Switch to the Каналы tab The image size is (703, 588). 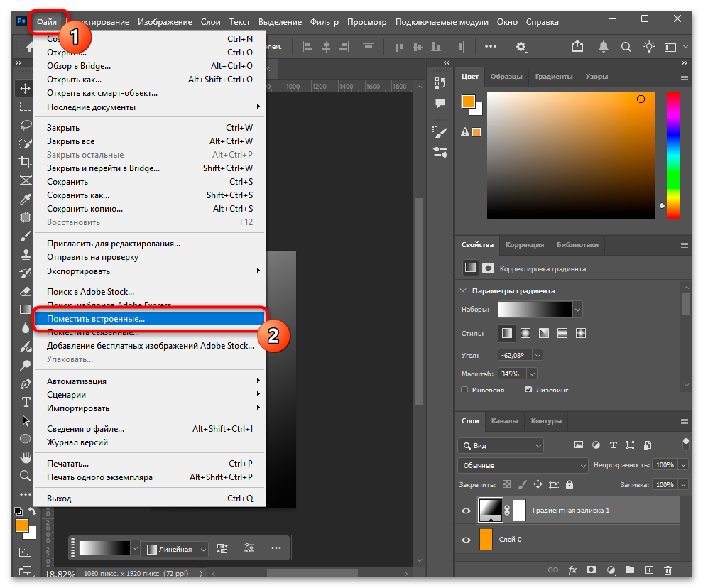coord(504,420)
